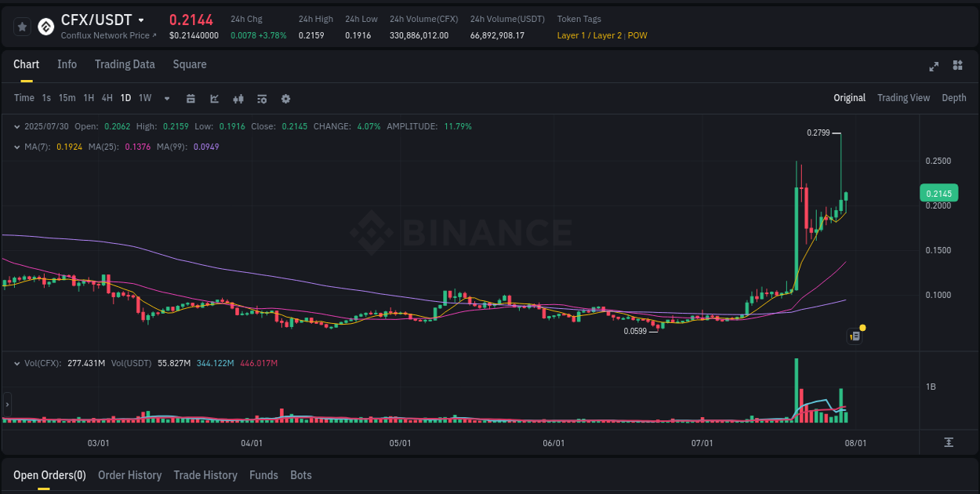This screenshot has width=980, height=494.
Task: Select the Layer 1 / Layer 2 tag
Action: [589, 35]
